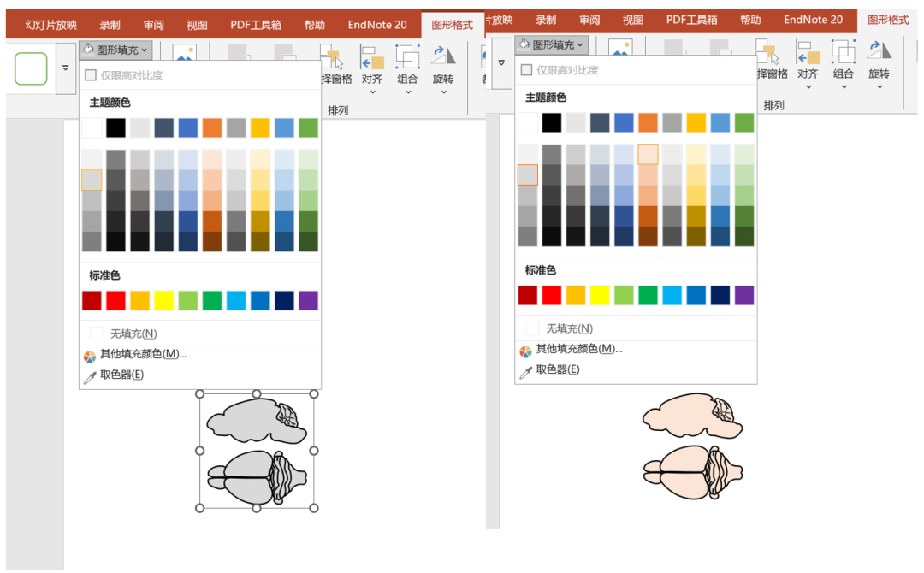
Task: Click 其他填充颜色(M)... in the left menu
Action: (x=143, y=354)
